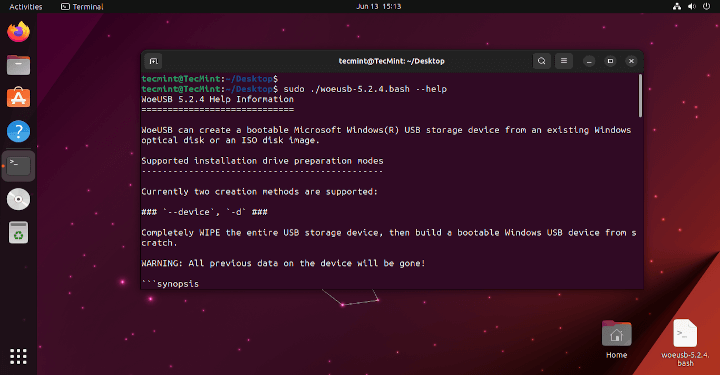
Task: Open a new tab in terminal window
Action: [153, 61]
